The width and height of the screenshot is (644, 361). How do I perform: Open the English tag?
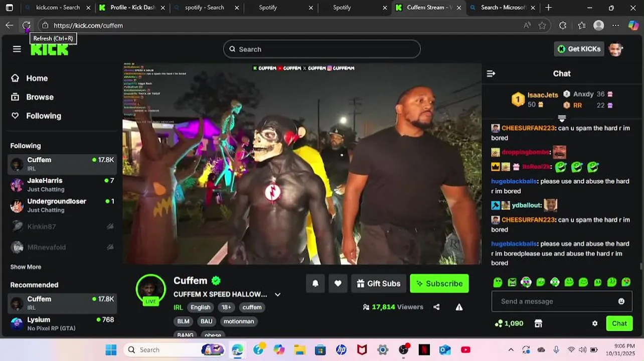pyautogui.click(x=200, y=307)
